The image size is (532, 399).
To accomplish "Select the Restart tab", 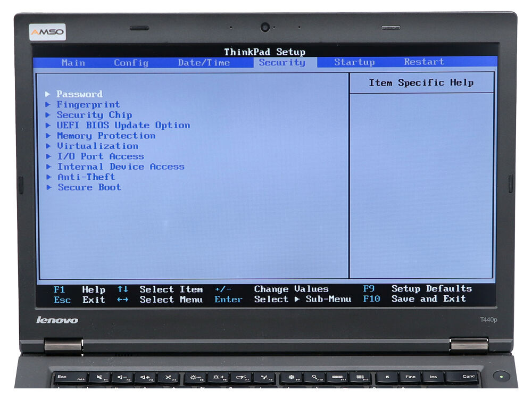I will (424, 62).
